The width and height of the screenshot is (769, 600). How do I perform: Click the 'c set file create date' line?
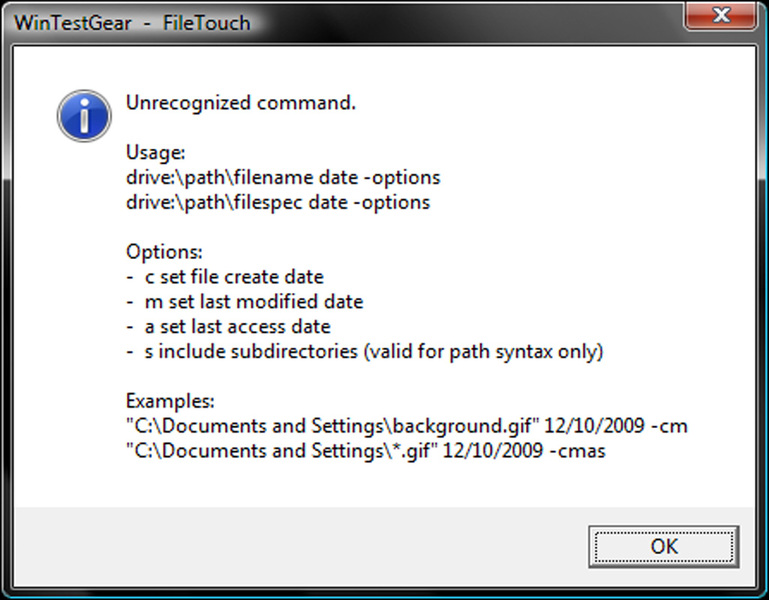point(225,277)
